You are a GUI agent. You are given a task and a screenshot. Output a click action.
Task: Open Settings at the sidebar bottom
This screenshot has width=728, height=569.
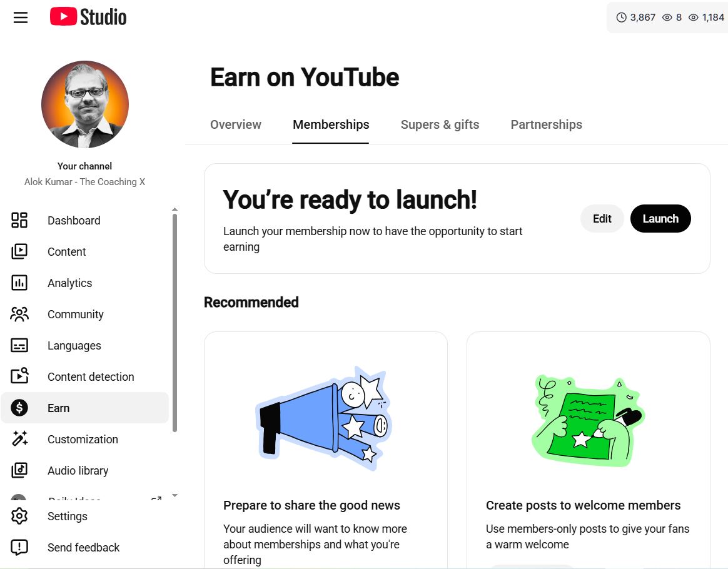tap(84, 516)
